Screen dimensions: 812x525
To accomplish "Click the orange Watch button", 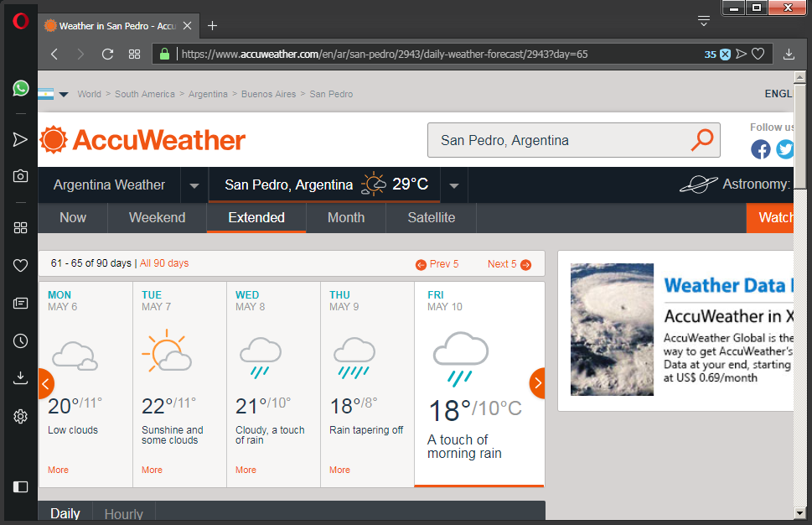I will pyautogui.click(x=769, y=218).
